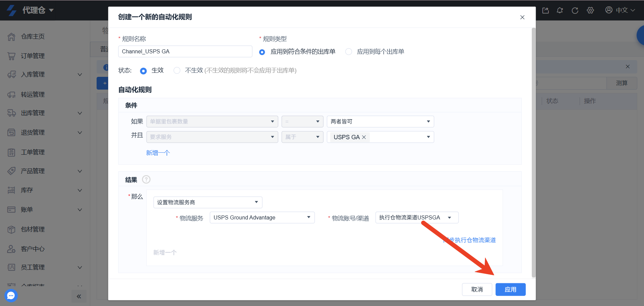Open the 设置物流服务商 action dropdown
This screenshot has width=644, height=306.
coord(208,202)
